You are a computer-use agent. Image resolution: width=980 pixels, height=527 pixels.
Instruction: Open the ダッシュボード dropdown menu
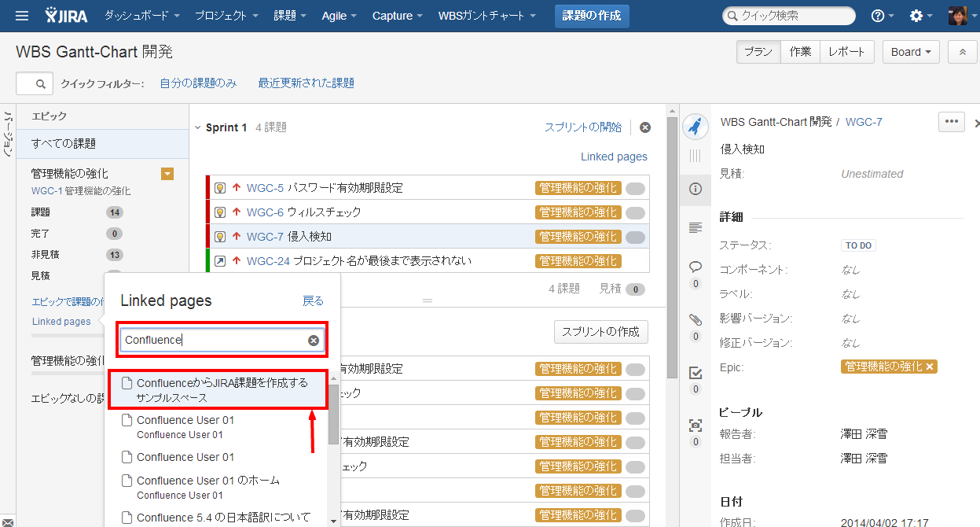pos(142,16)
